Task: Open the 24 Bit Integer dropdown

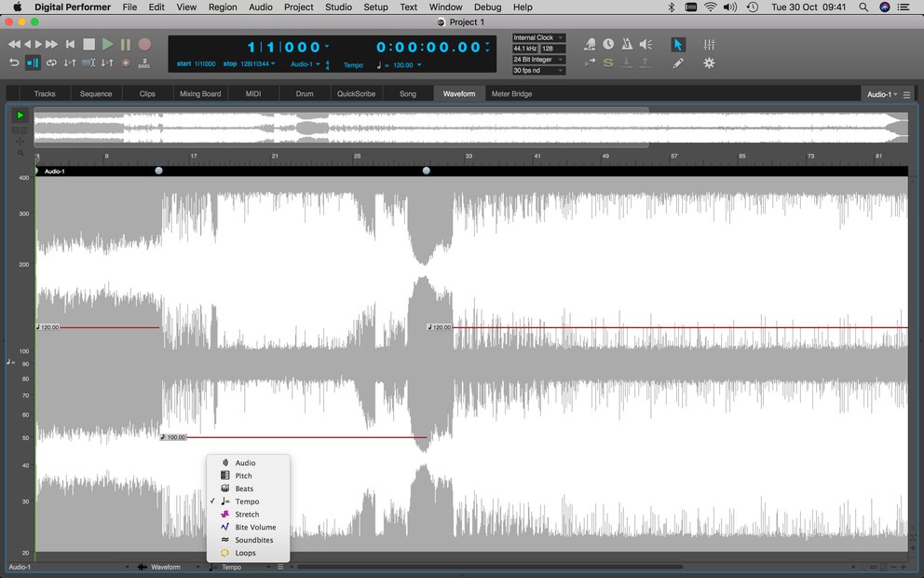Action: [538, 60]
